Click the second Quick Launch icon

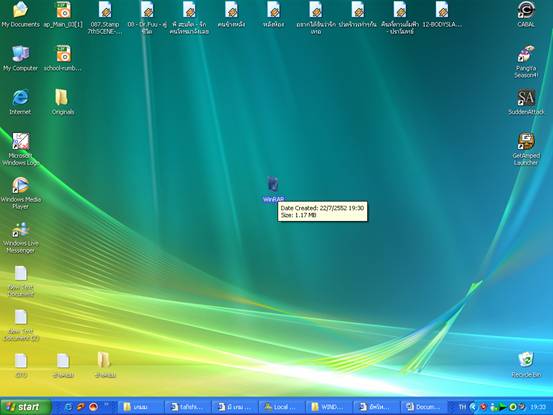pyautogui.click(x=81, y=407)
